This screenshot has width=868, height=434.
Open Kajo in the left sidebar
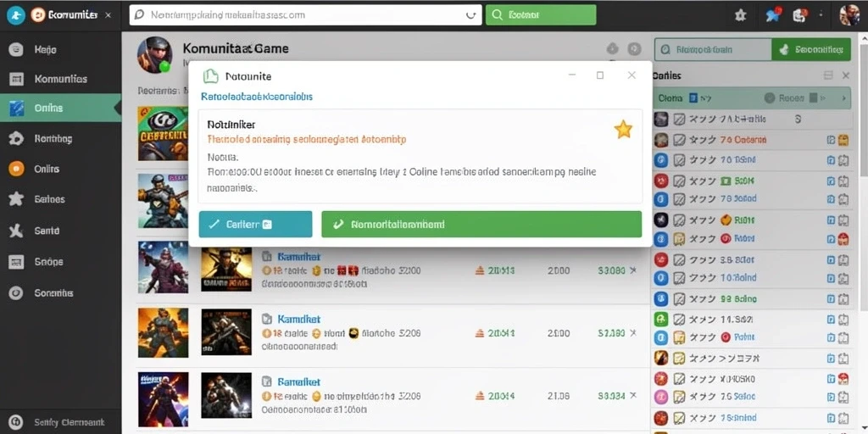61,50
